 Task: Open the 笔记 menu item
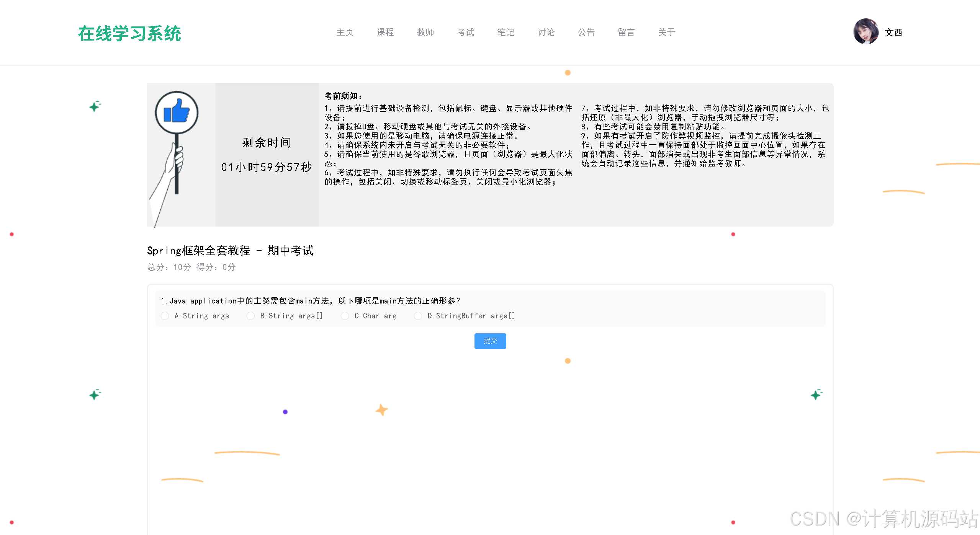505,32
